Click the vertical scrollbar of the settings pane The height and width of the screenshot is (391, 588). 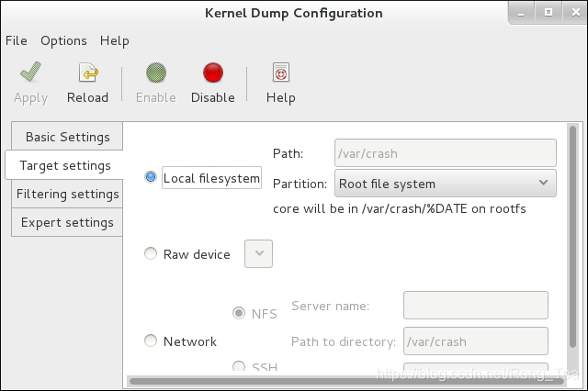point(572,237)
